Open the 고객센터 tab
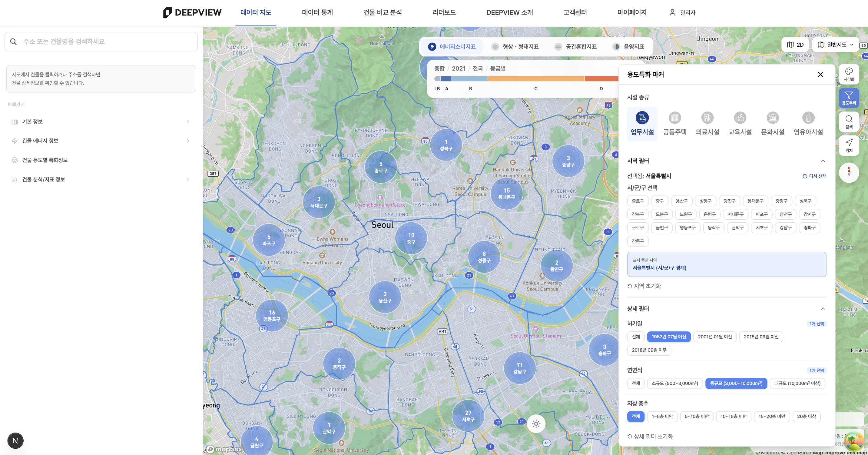 pos(575,12)
